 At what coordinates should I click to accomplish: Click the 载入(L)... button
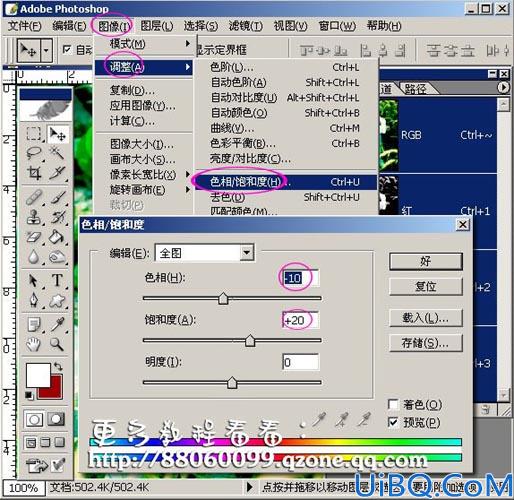click(426, 318)
